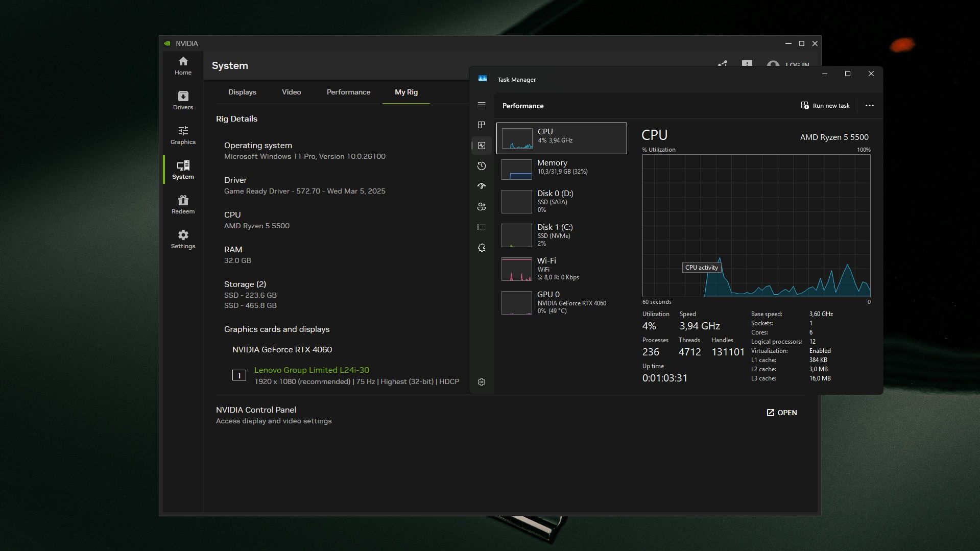Image resolution: width=980 pixels, height=551 pixels.
Task: Click the NVIDIA logo in title bar
Action: [167, 43]
